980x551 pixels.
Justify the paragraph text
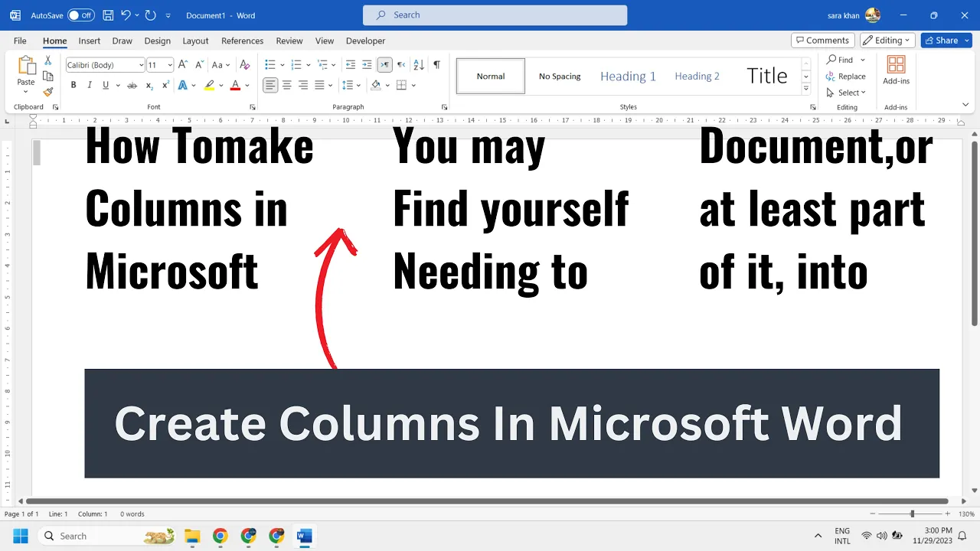319,85
